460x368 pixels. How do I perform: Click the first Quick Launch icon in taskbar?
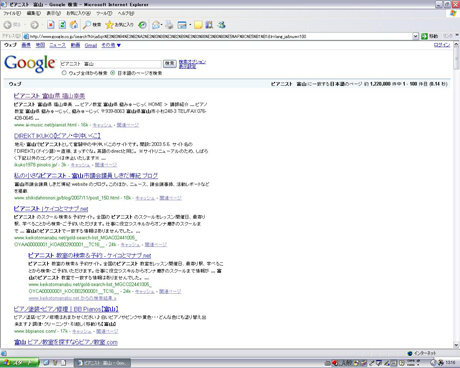(x=46, y=363)
